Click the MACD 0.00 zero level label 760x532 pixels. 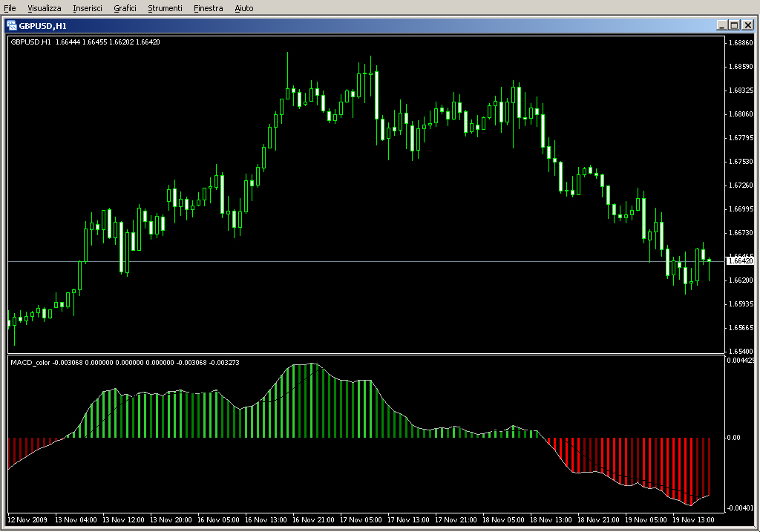click(x=733, y=438)
